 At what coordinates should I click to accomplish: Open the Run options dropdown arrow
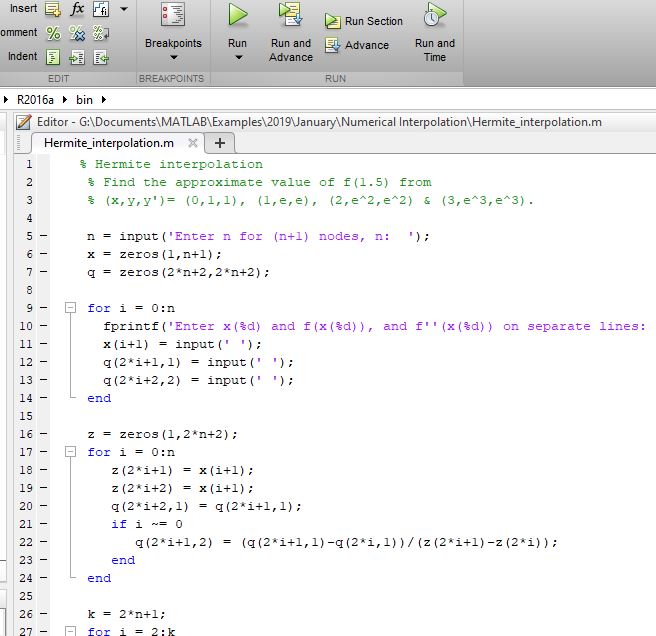click(238, 57)
